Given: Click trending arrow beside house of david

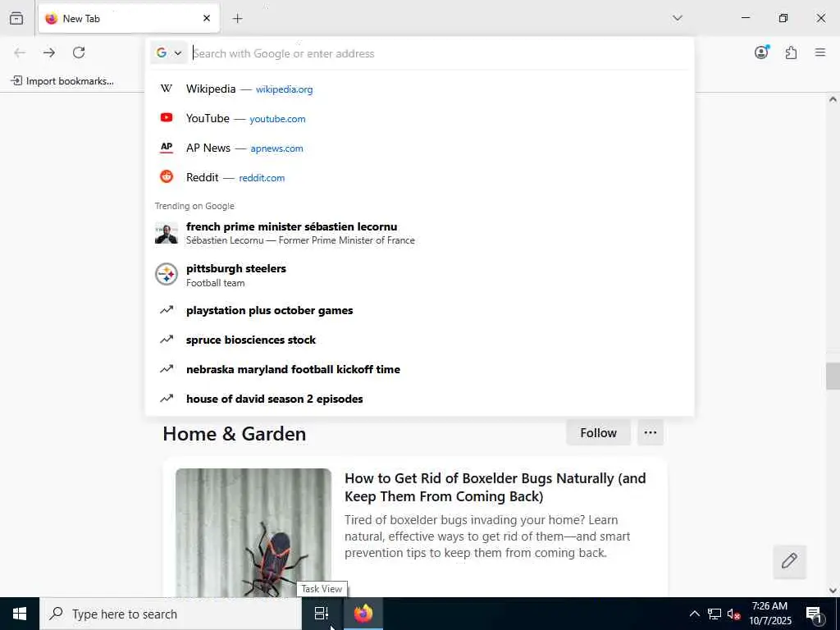Looking at the screenshot, I should [x=167, y=398].
